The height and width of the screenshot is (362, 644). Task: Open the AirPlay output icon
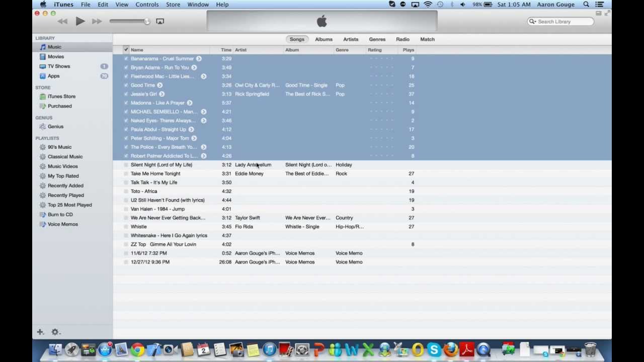pyautogui.click(x=160, y=21)
